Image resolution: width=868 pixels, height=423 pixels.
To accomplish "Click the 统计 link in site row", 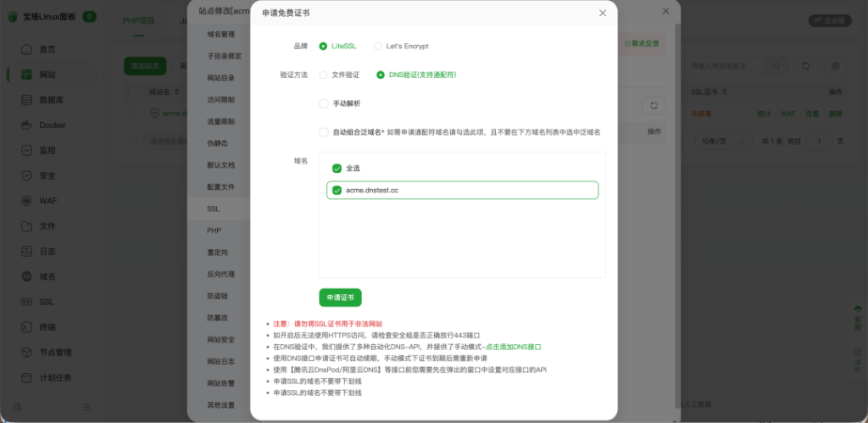I will pos(764,114).
